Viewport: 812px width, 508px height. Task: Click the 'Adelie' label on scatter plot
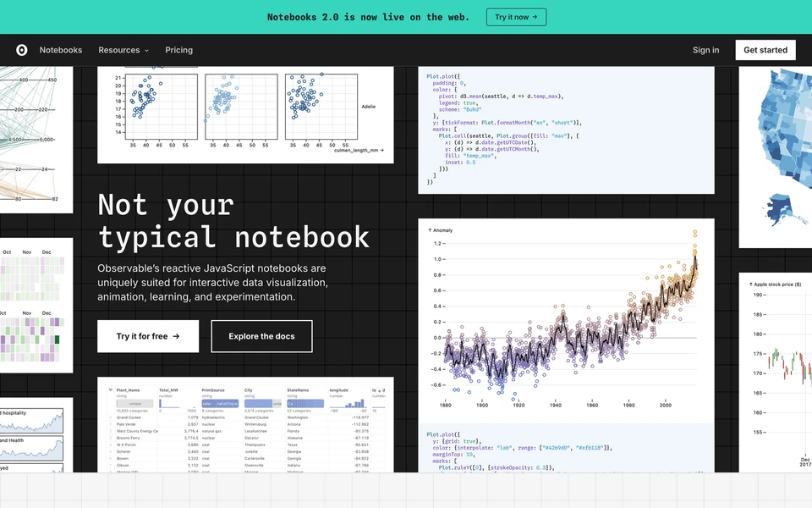[x=369, y=107]
